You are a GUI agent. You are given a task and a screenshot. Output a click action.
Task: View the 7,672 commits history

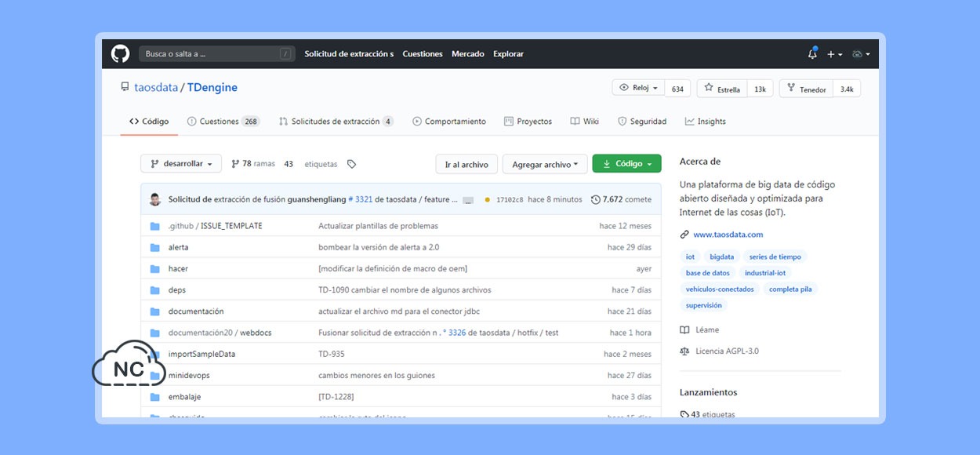tap(621, 199)
